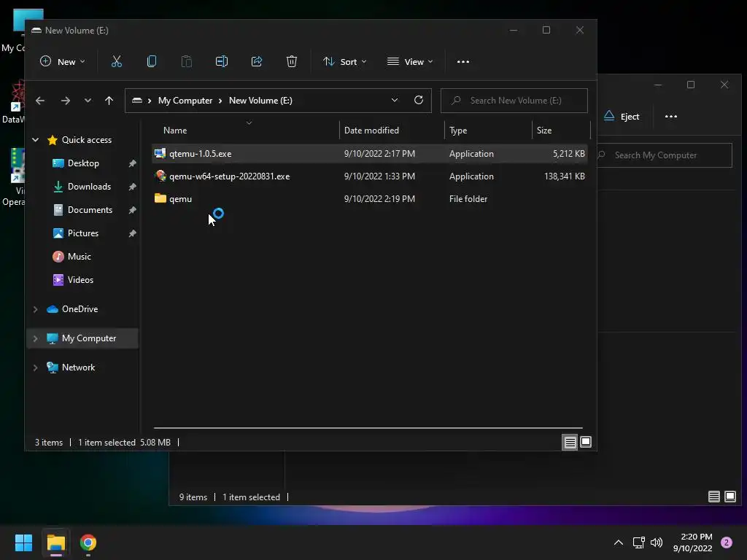Open the ellipsis menu in My Computer window
Viewport: 747px width, 560px height.
click(x=671, y=117)
